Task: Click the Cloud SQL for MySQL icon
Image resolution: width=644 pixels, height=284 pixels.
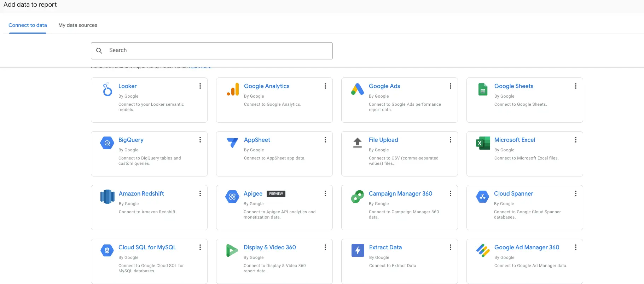Action: (107, 250)
